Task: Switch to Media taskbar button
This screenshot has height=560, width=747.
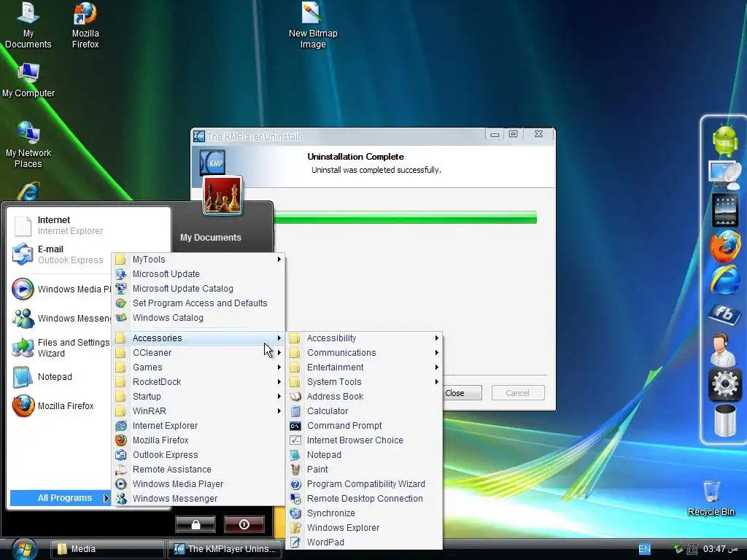Action: [x=107, y=549]
